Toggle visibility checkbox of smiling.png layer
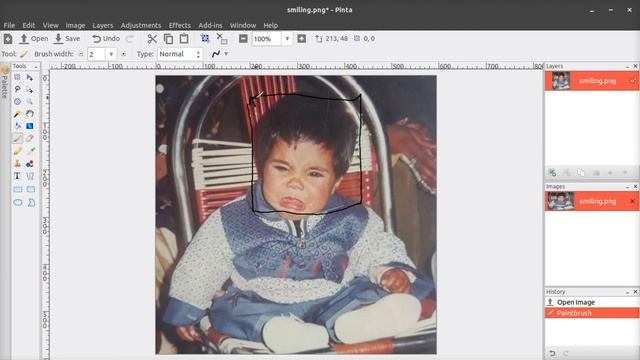Viewport: 640px width, 360px height. 632,81
